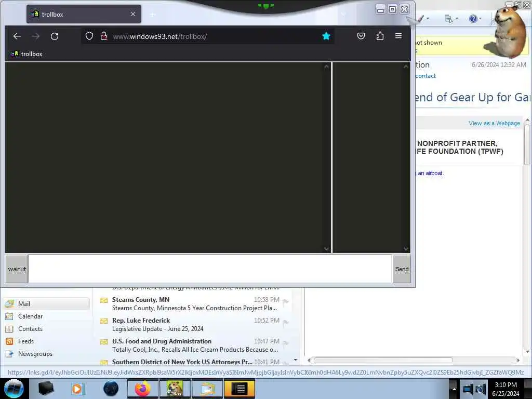
Task: Launch the media player taskbar icon
Action: [x=77, y=389]
